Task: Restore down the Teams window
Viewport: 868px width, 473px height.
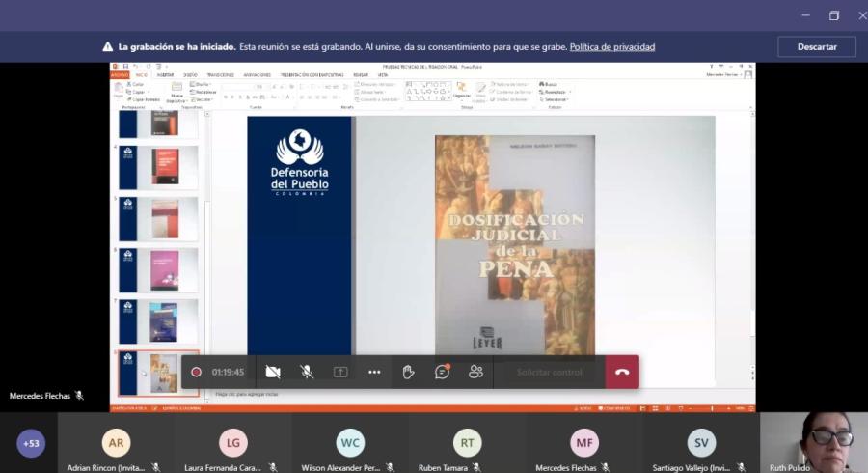Action: tap(834, 15)
